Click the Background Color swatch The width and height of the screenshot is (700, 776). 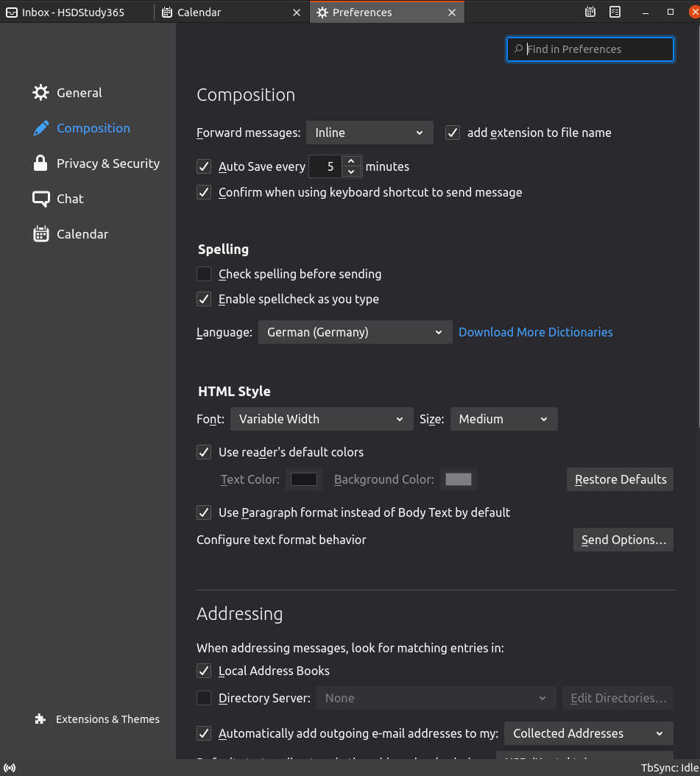458,479
